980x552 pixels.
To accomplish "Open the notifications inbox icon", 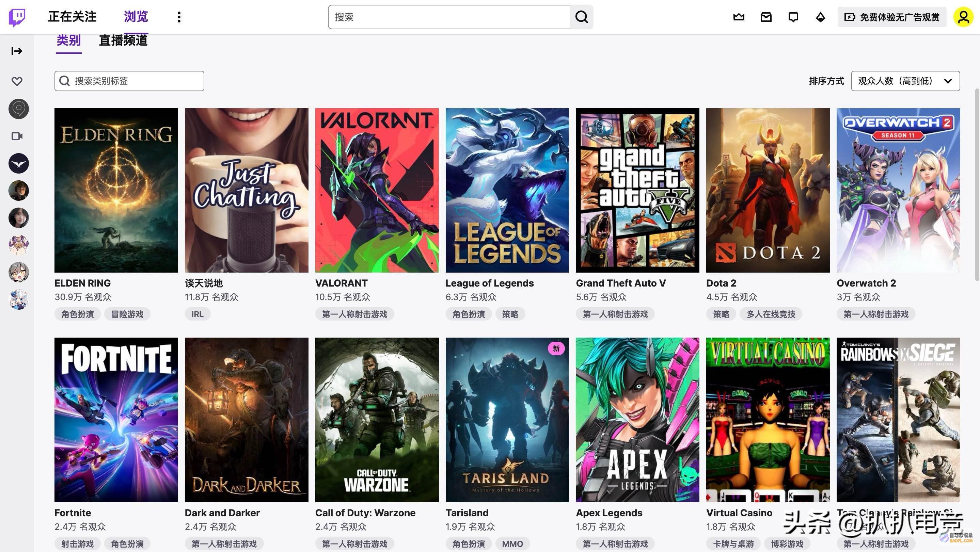I will tap(766, 17).
